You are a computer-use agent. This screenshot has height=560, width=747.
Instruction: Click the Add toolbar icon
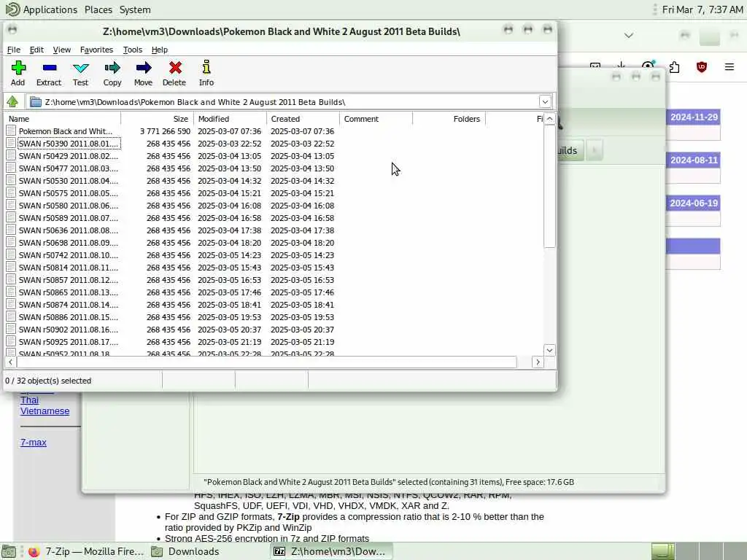tap(18, 68)
